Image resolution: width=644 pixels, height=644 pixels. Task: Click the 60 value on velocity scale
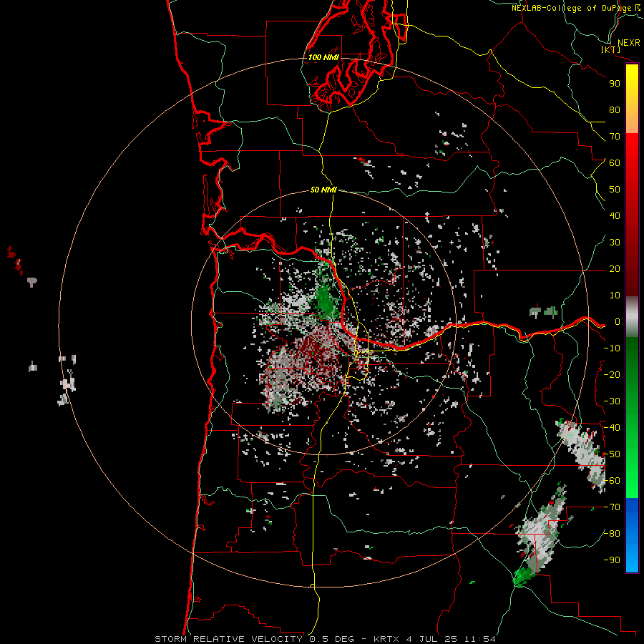pyautogui.click(x=615, y=163)
